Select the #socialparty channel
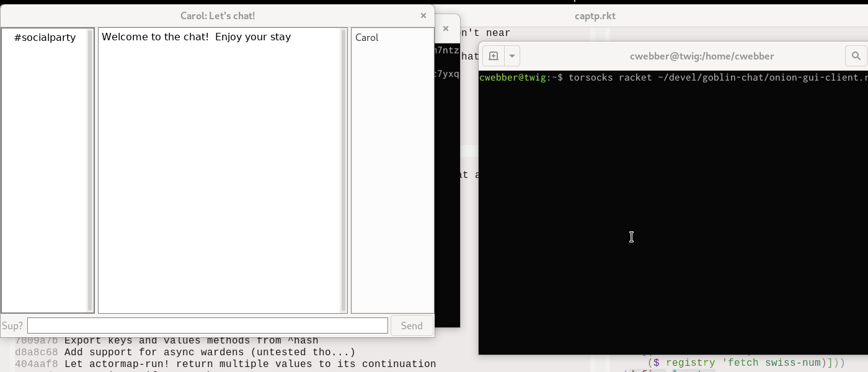The image size is (868, 372). (45, 38)
